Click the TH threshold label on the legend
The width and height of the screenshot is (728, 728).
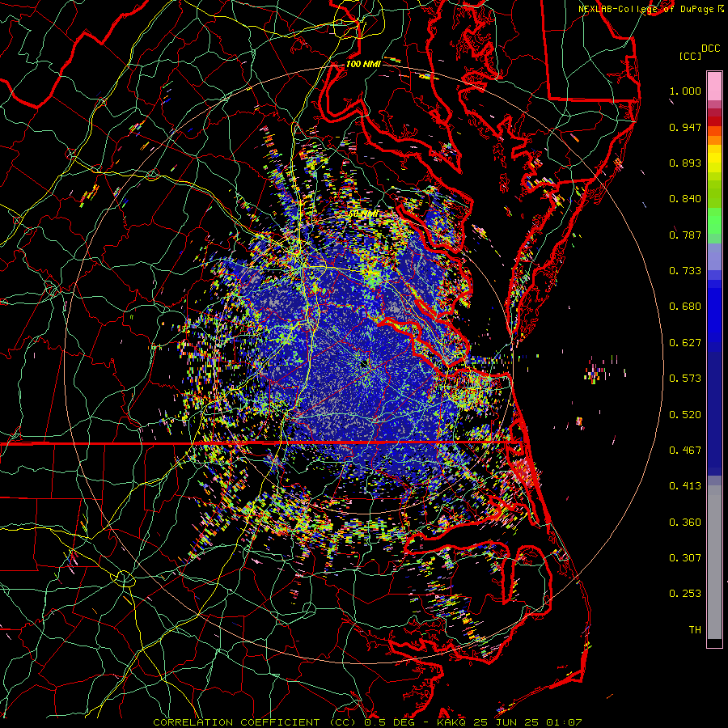pos(695,630)
